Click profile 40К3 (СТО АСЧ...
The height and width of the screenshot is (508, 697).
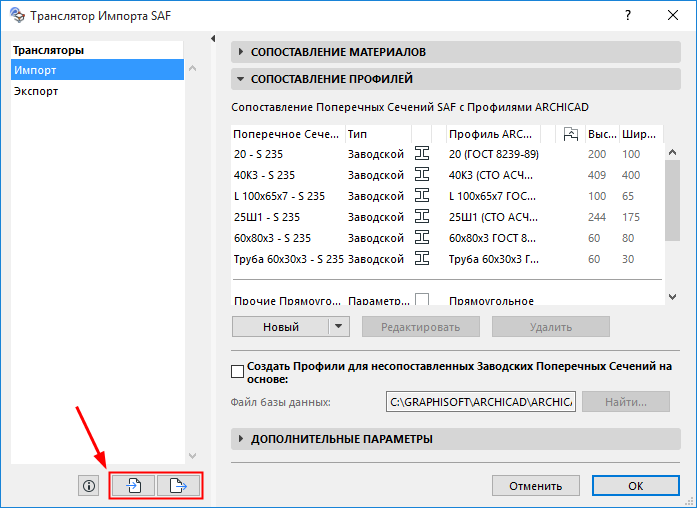(x=491, y=175)
